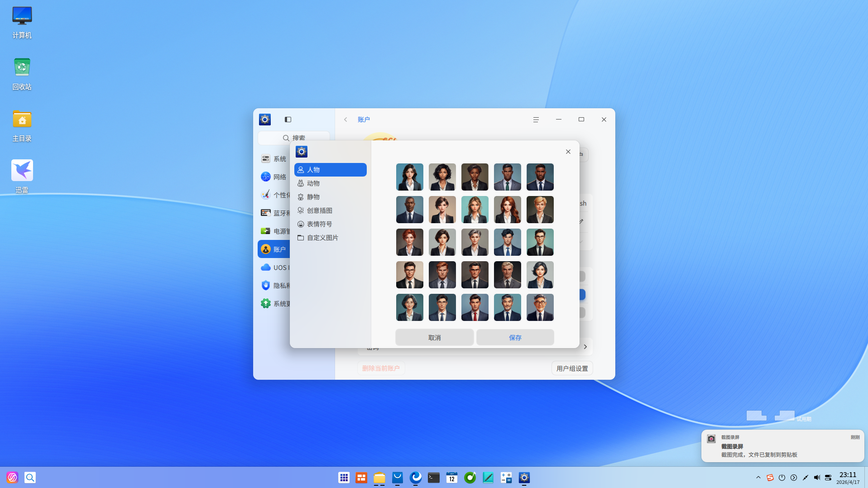This screenshot has height=488, width=868.
Task: Click the power icon in the tray
Action: coord(782,478)
